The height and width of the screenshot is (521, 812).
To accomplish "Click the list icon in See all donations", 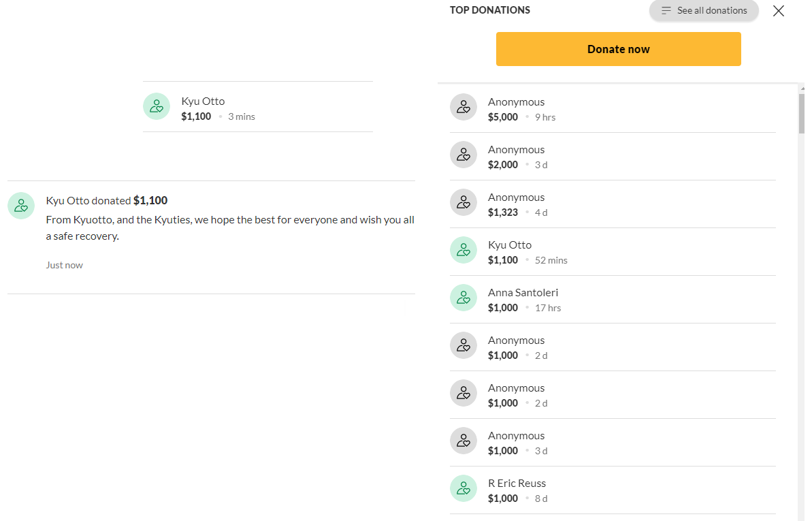I will click(x=666, y=10).
